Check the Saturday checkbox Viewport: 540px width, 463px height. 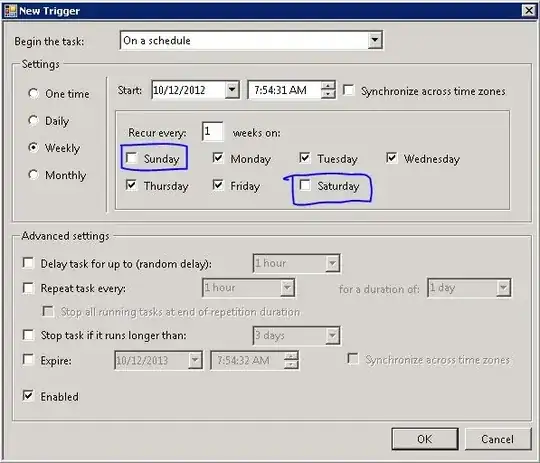305,185
